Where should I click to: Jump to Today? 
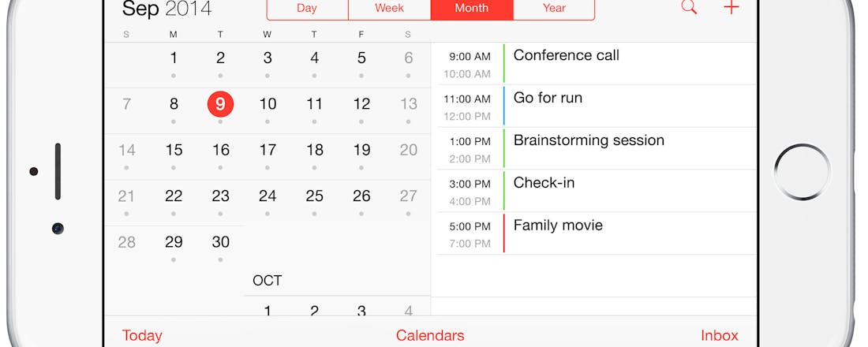pos(142,335)
